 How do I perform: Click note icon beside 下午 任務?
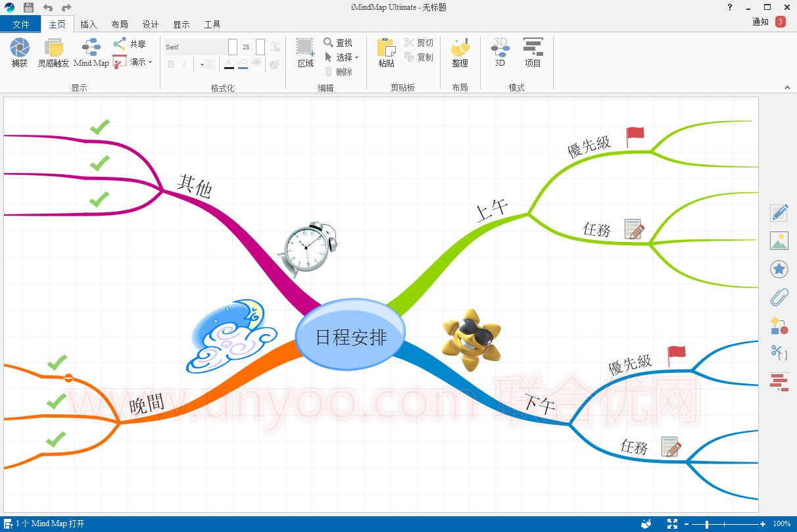(x=671, y=447)
